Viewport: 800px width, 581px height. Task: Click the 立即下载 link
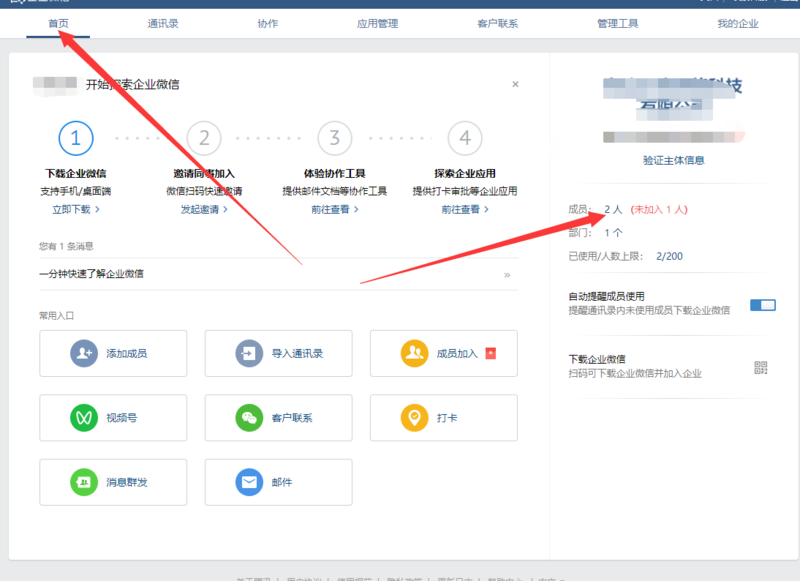[76, 209]
